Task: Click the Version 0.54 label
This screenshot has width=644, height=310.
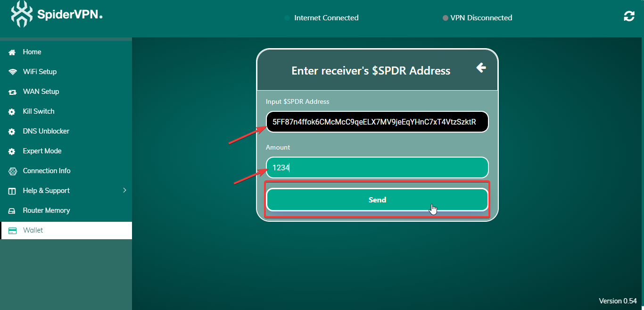Action: coord(618,301)
